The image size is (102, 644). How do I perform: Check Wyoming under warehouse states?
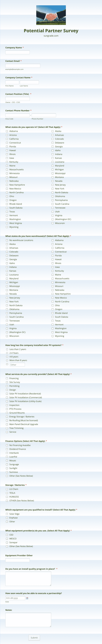[x=53, y=336]
